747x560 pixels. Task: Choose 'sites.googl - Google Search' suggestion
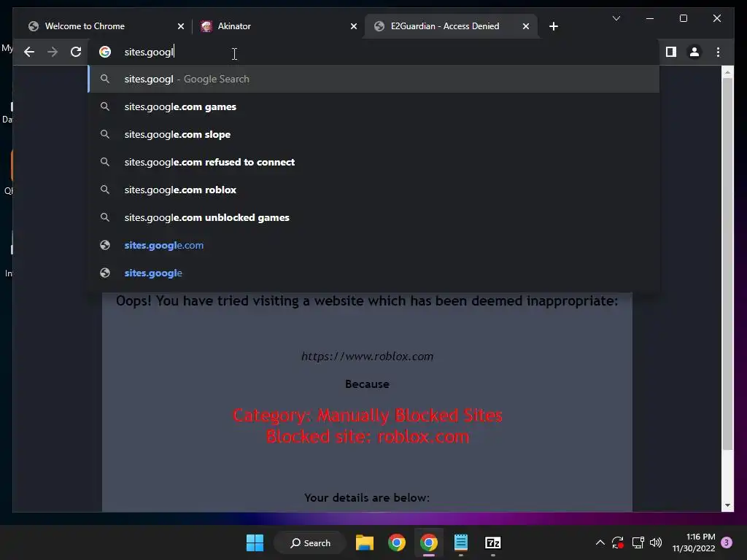pyautogui.click(x=373, y=79)
